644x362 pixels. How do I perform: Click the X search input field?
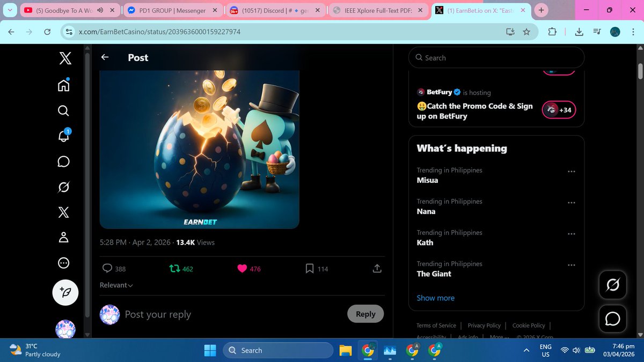(x=496, y=57)
